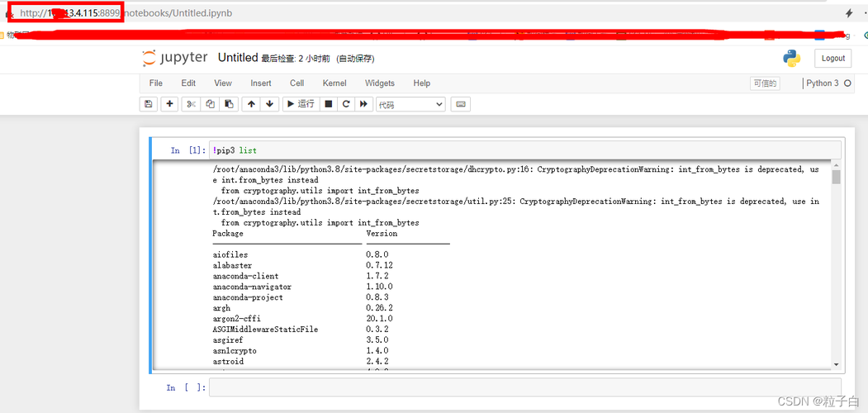
Task: Click the Python 3 kernel name
Action: 822,83
